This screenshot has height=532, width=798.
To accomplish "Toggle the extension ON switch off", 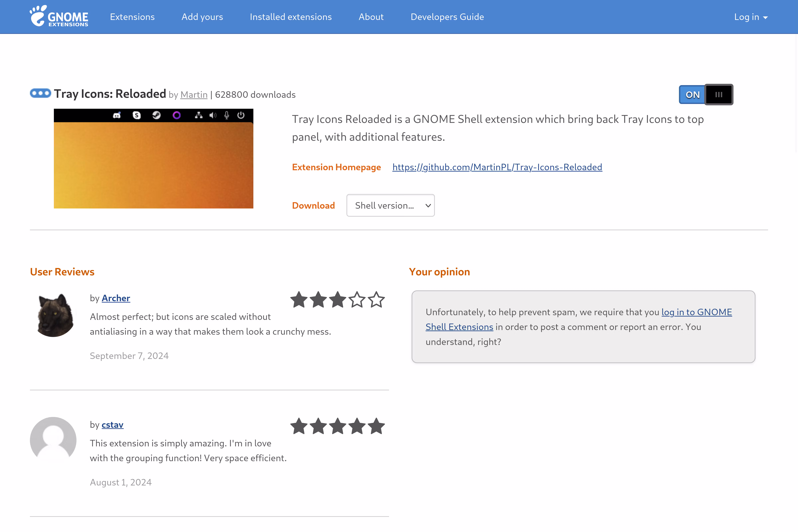I will pyautogui.click(x=706, y=95).
